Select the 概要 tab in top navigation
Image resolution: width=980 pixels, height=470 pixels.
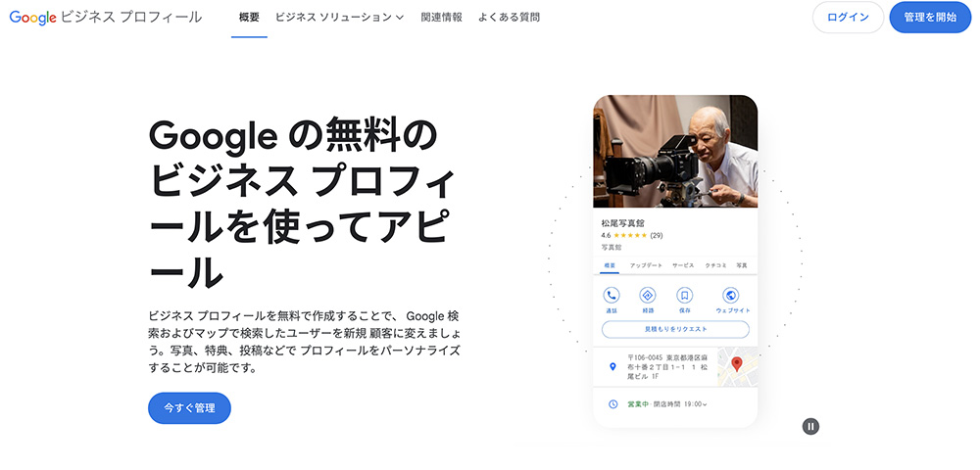click(249, 18)
